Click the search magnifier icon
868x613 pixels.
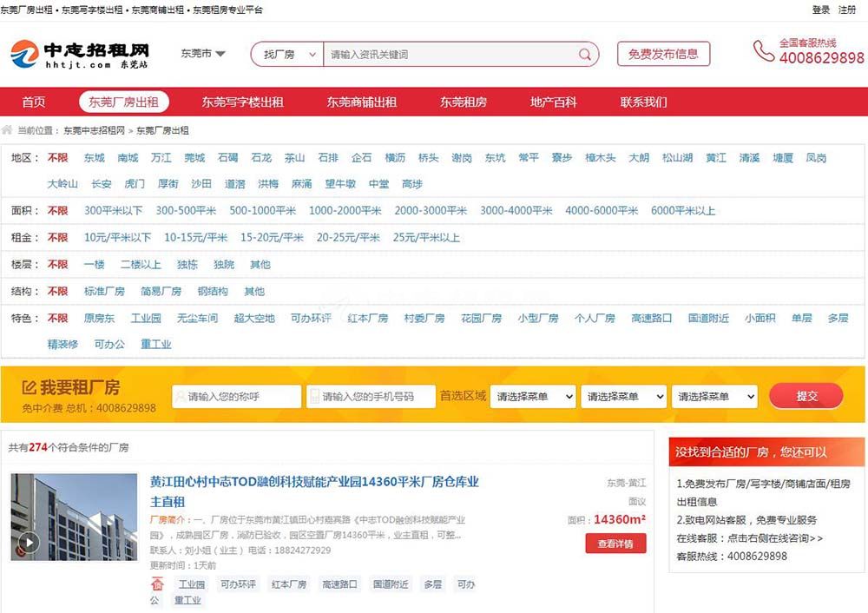tap(585, 53)
